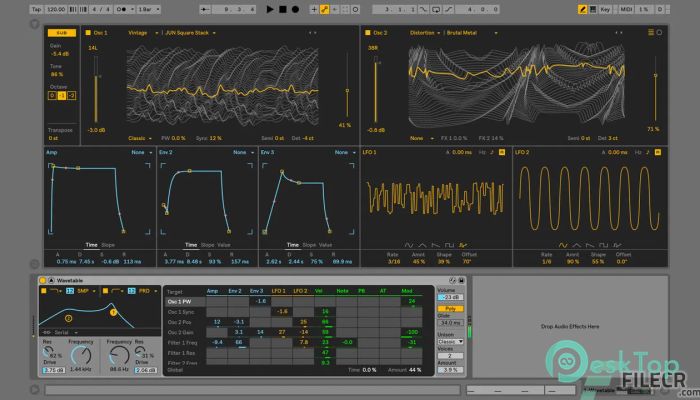Open Osc 2 Distortion category dropdown
The width and height of the screenshot is (700, 400).
[425, 33]
